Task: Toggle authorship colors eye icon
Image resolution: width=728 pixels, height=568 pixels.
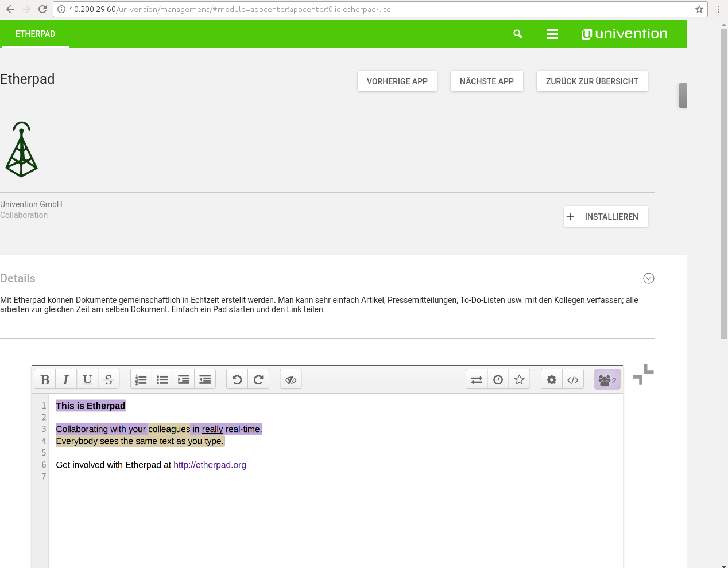Action: (291, 380)
